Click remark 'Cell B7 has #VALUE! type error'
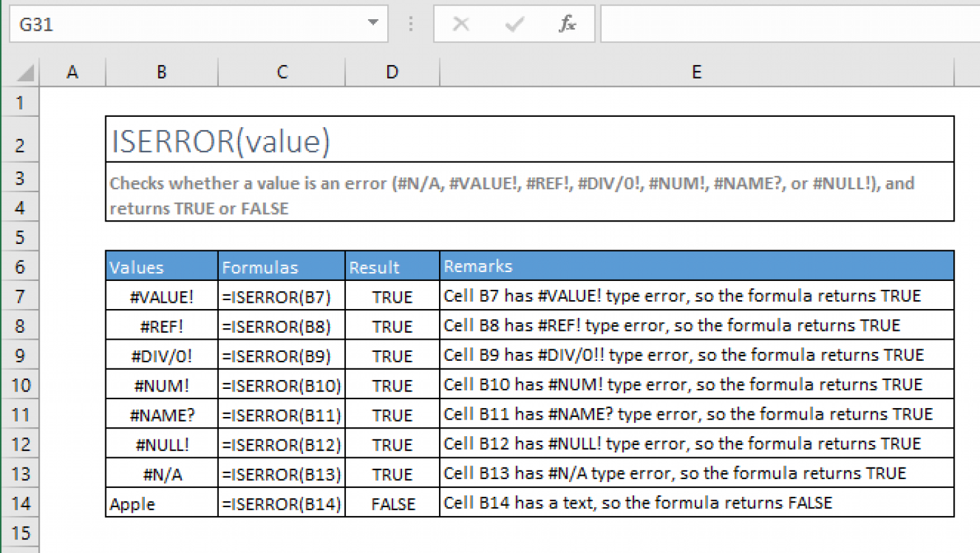 point(697,296)
